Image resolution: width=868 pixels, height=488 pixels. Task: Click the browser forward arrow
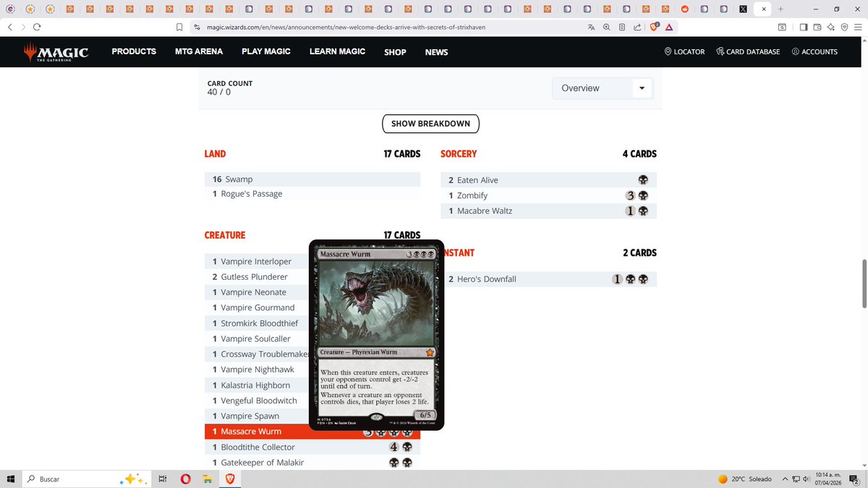click(x=22, y=27)
